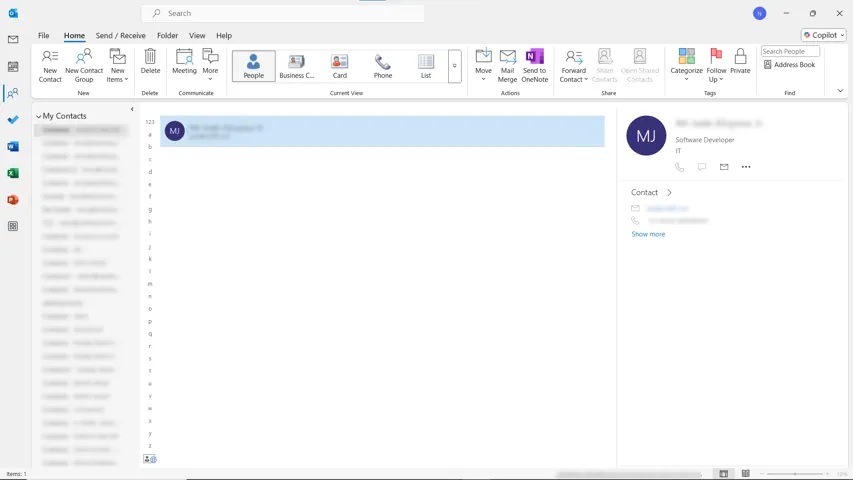Send email via envelope icon
This screenshot has width=853, height=480.
724,167
